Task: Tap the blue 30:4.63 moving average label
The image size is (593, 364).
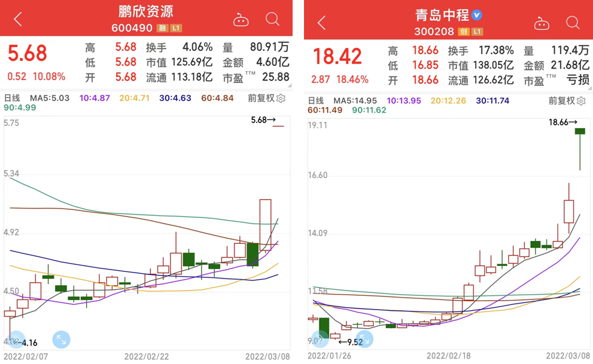Action: coord(175,98)
